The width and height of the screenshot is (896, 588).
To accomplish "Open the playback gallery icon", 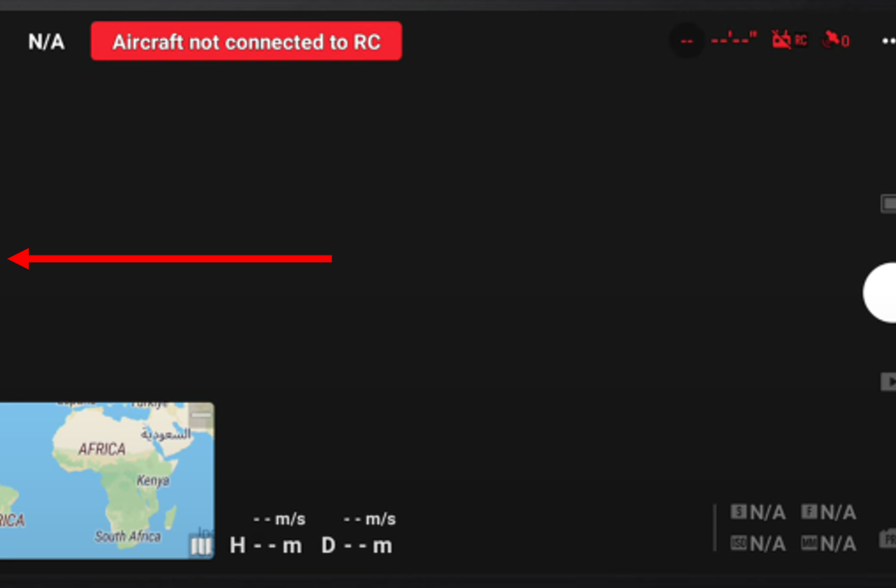I will click(x=888, y=382).
